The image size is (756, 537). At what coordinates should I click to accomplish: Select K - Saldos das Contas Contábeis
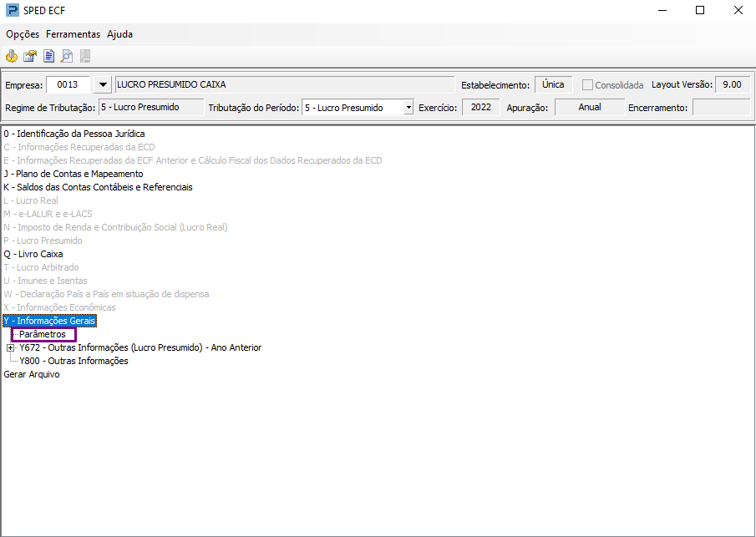[98, 187]
